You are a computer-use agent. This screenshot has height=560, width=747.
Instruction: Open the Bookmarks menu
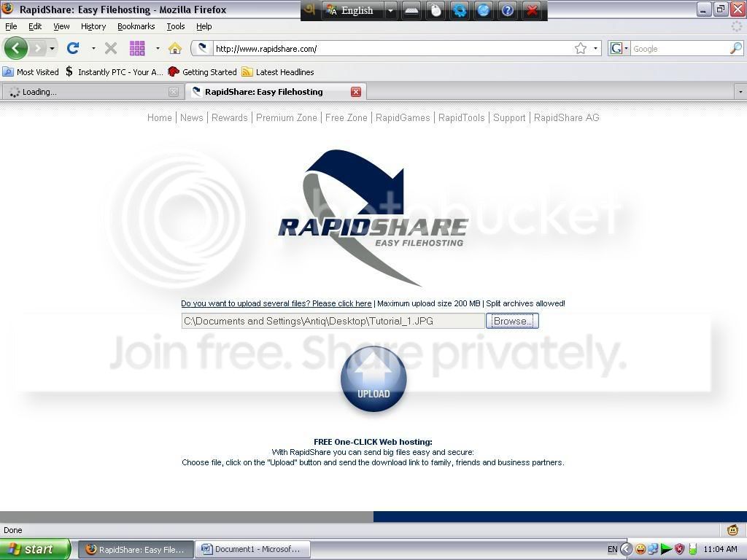pyautogui.click(x=136, y=26)
